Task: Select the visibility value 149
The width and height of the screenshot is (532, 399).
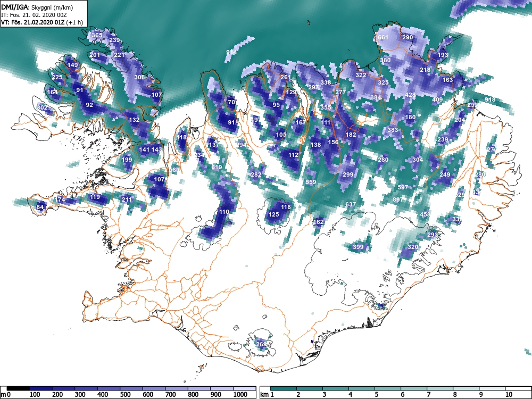Action: click(x=72, y=65)
